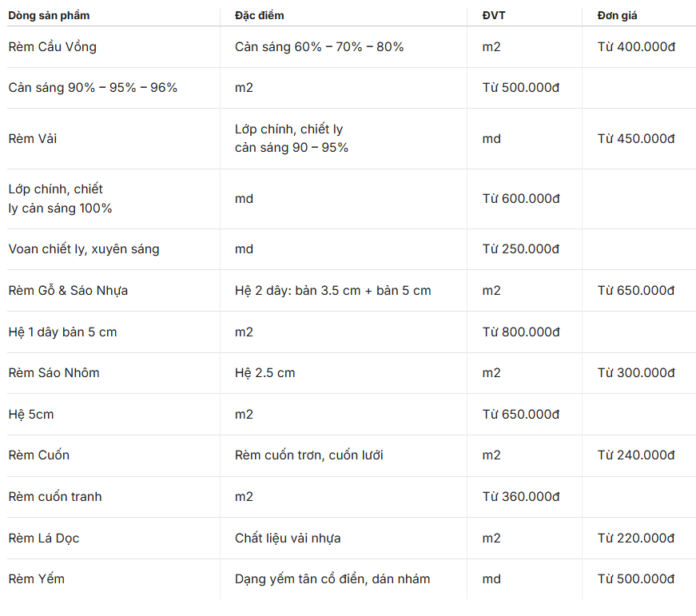This screenshot has height=616, width=696.
Task: Select the "Cản sáng 90% – 95% – 96%" cell
Action: click(x=93, y=88)
